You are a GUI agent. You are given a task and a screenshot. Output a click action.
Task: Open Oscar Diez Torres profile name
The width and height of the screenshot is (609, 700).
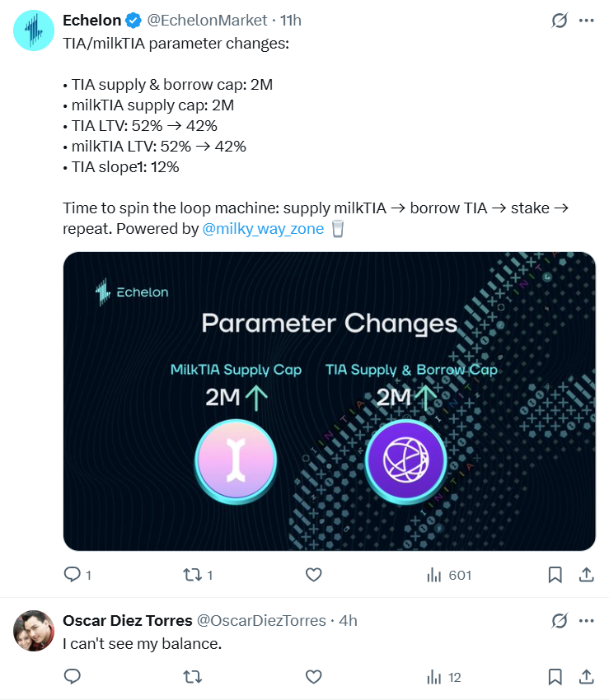pos(128,621)
